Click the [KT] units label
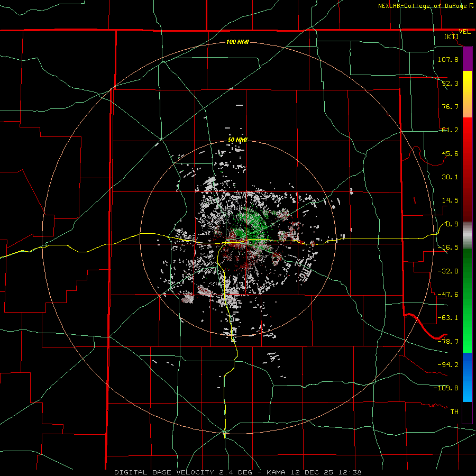The height and width of the screenshot is (476, 476). click(452, 36)
